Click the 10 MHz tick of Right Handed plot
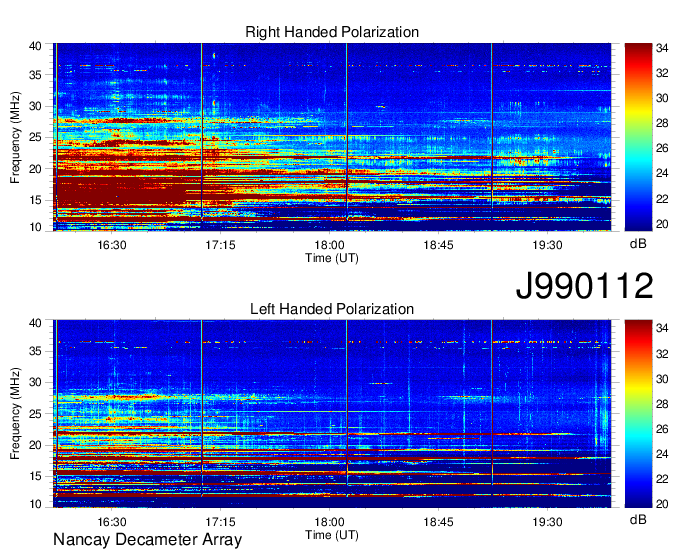 click(36, 227)
